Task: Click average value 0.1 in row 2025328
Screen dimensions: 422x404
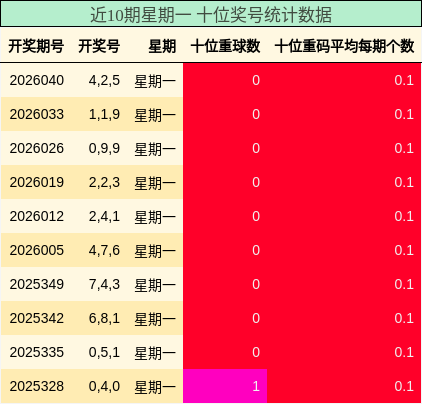Action: pos(404,386)
